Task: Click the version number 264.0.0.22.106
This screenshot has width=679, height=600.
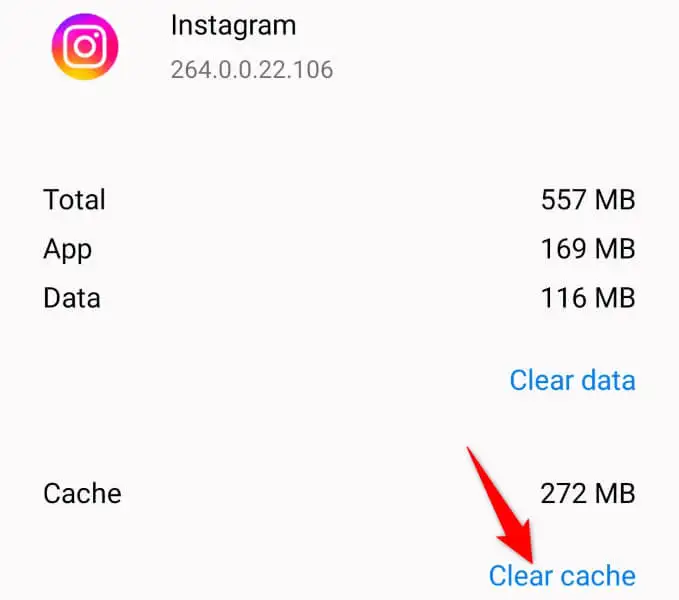Action: pos(252,69)
